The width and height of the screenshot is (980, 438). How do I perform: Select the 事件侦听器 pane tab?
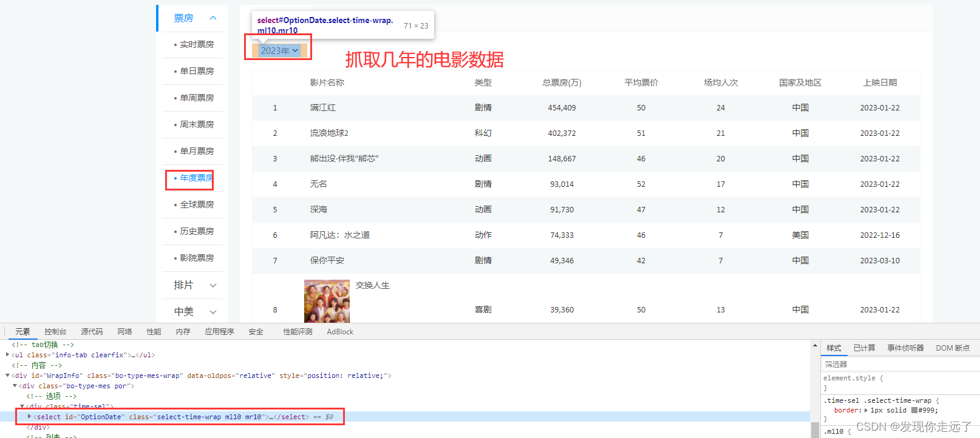[x=905, y=348]
